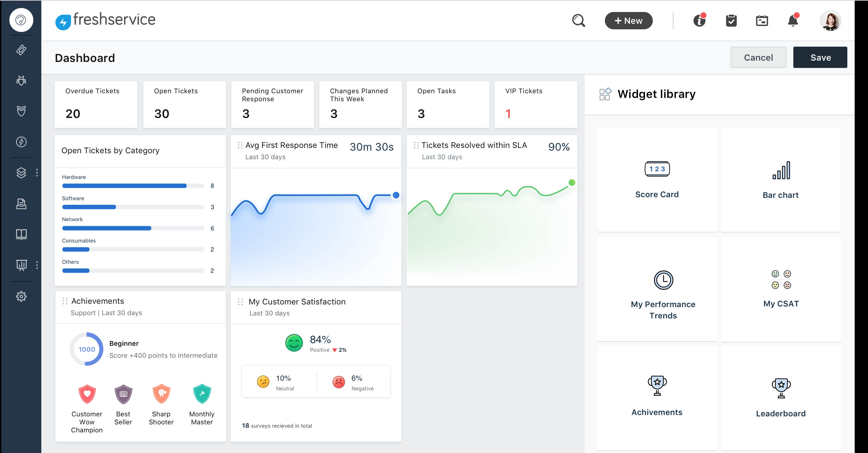This screenshot has width=868, height=453.
Task: Grab the Achievements widget drag handle
Action: pyautogui.click(x=65, y=301)
